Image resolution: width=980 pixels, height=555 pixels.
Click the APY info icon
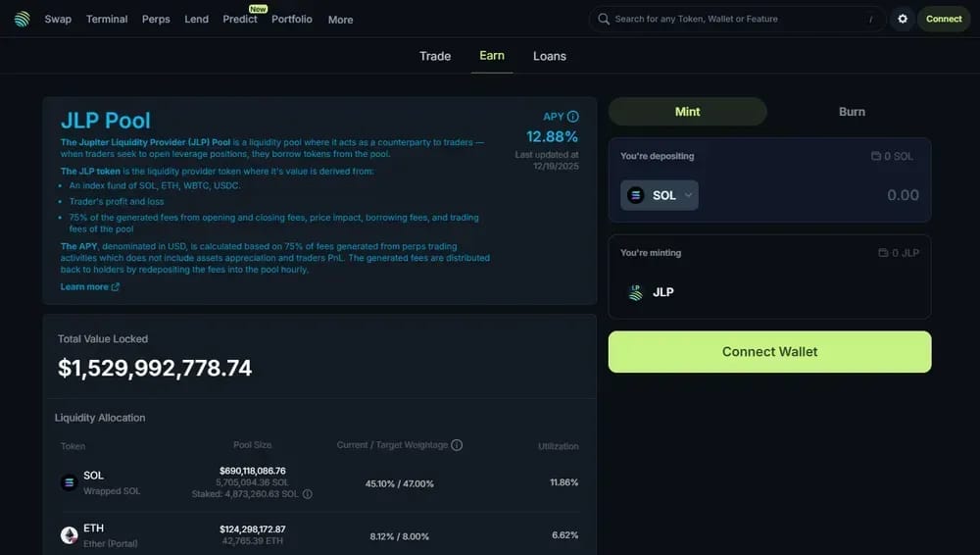[x=572, y=117]
